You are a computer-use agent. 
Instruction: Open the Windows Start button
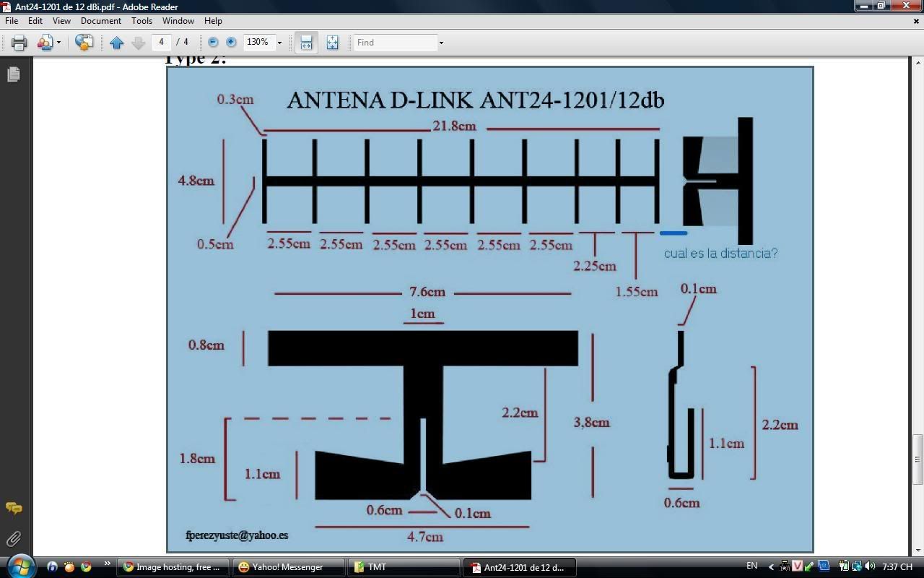click(x=19, y=566)
